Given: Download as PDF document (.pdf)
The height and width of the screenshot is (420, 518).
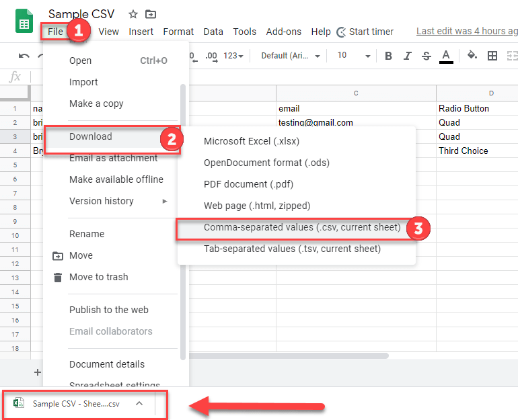Looking at the screenshot, I should coord(296,184).
